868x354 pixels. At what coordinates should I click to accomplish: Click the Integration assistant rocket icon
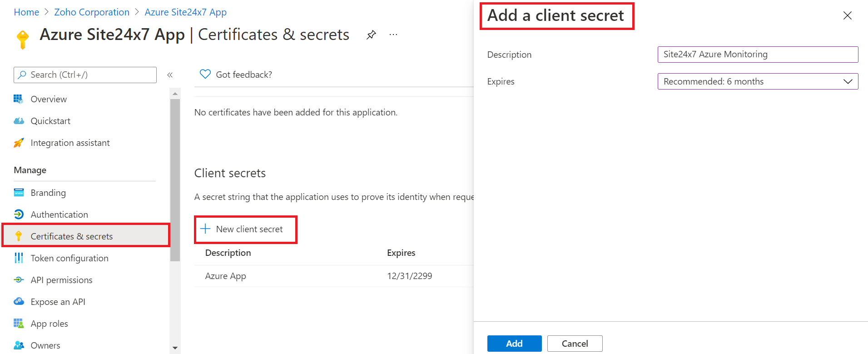19,143
